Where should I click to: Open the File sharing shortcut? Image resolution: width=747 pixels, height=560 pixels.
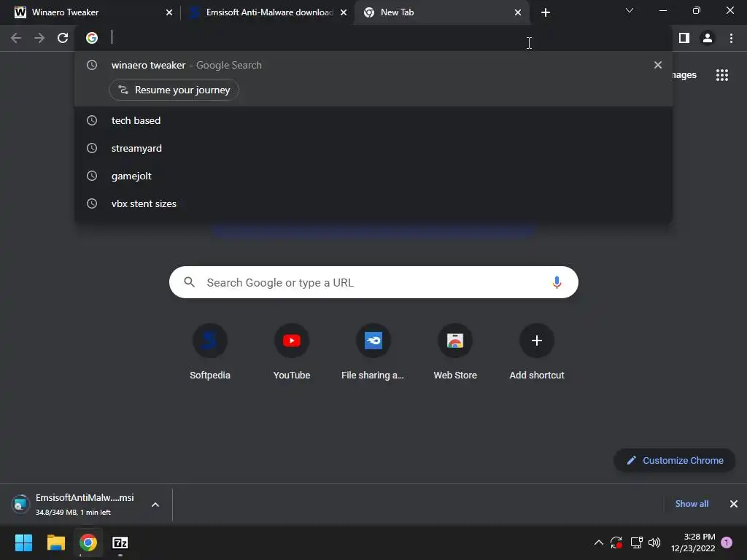pos(373,352)
